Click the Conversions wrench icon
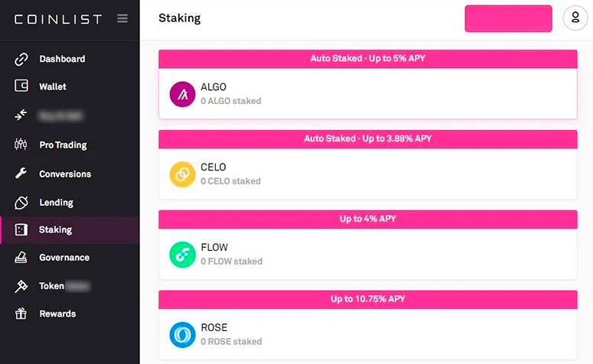 21,174
